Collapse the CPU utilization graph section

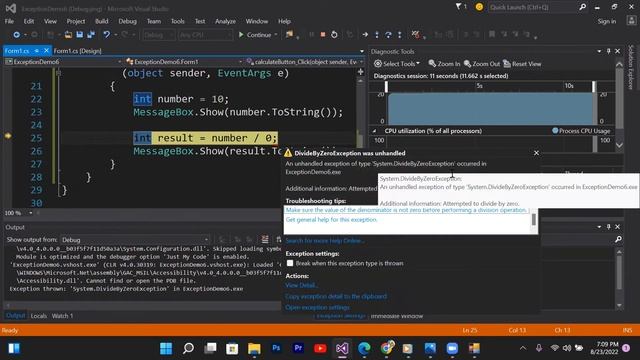(374, 131)
